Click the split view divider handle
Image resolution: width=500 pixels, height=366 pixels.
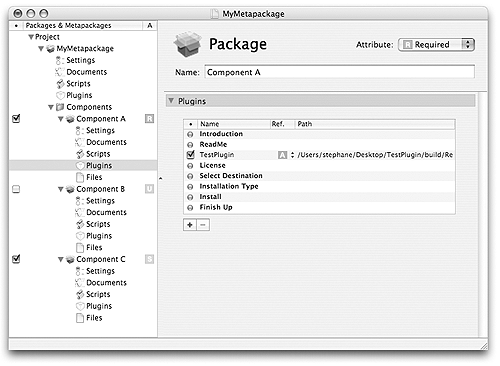coord(161,179)
